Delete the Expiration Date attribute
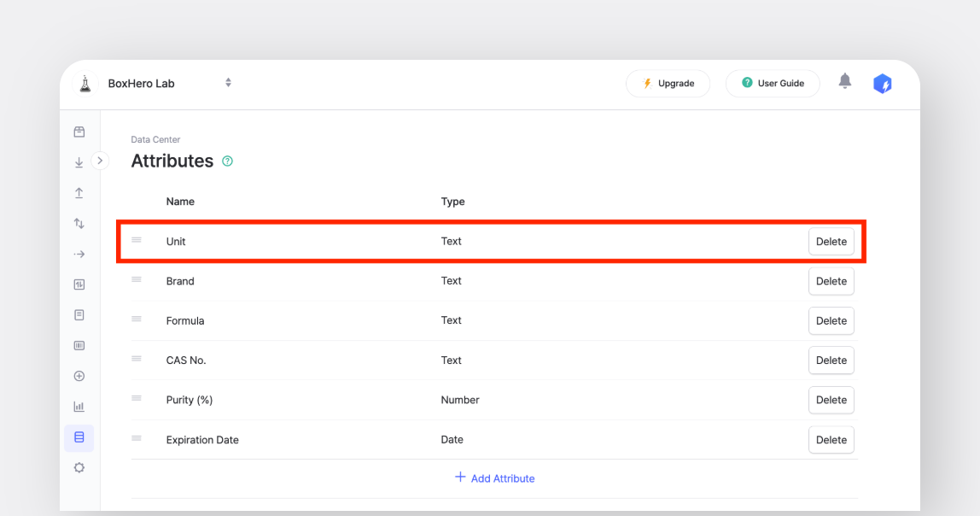The image size is (980, 516). coord(831,439)
